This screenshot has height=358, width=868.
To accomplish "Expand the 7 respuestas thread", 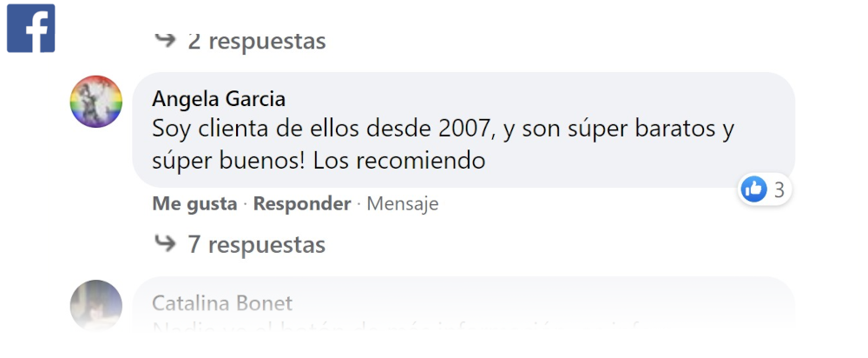I will [x=256, y=245].
